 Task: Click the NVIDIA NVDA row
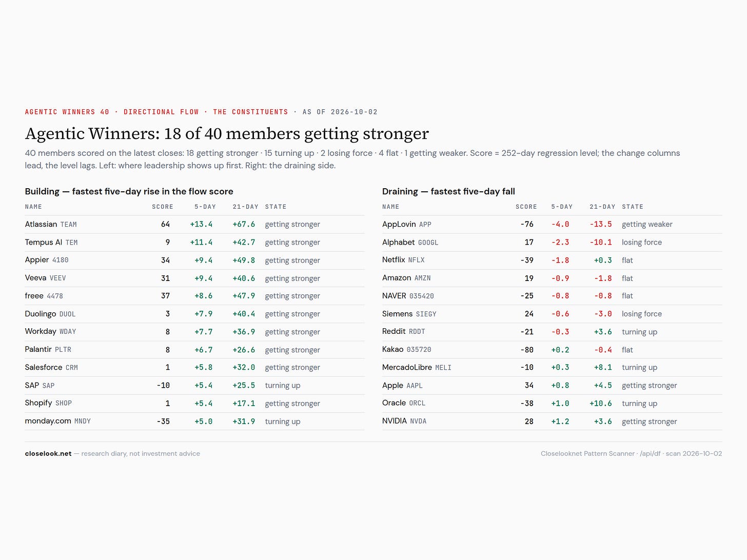[x=552, y=421]
